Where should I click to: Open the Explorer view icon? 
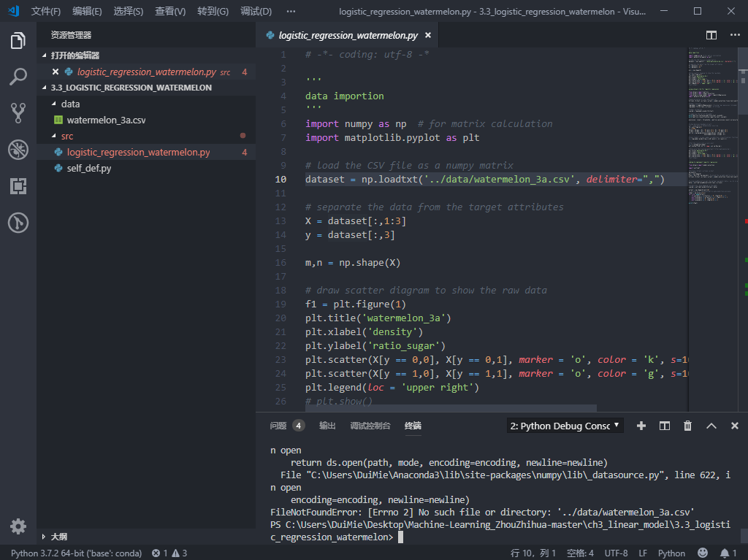pyautogui.click(x=18, y=41)
